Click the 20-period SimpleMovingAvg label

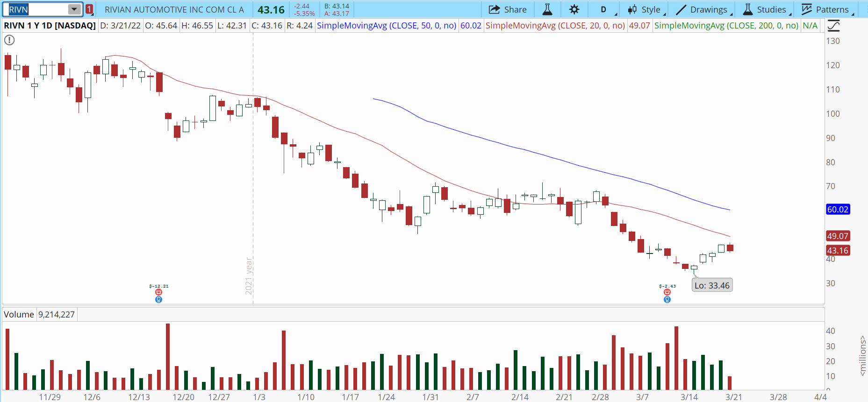(555, 26)
